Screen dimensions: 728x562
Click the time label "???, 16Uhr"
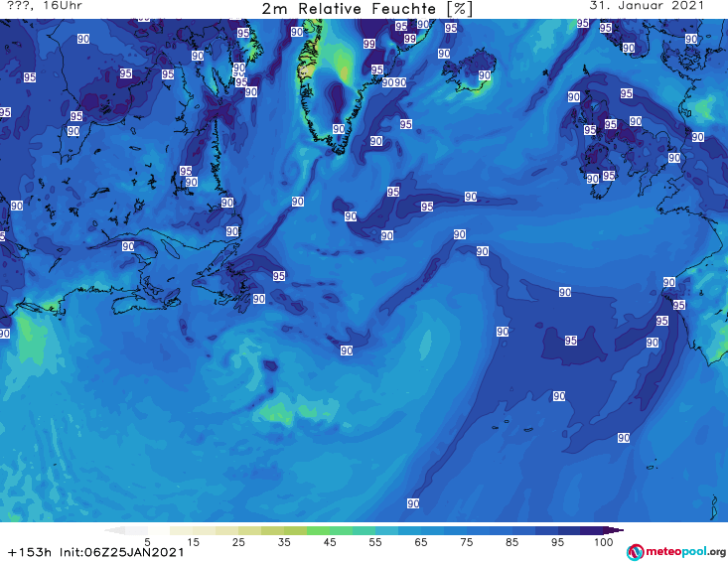pos(45,6)
